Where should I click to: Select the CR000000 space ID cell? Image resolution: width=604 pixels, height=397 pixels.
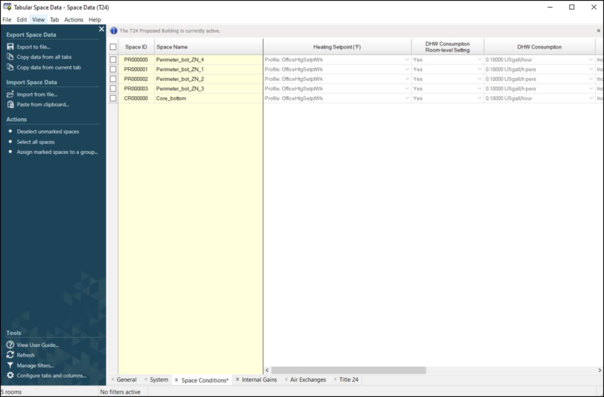click(x=136, y=98)
